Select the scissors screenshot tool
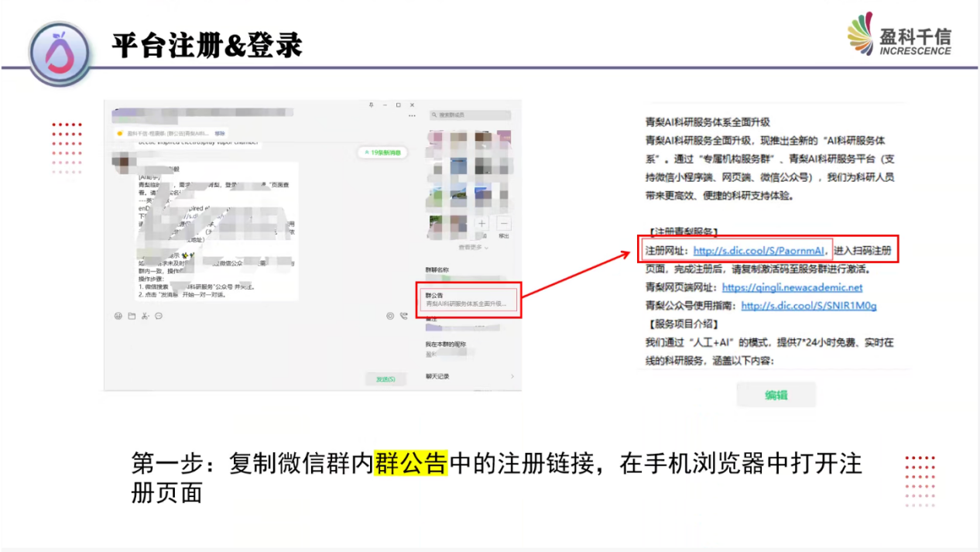 click(x=146, y=316)
